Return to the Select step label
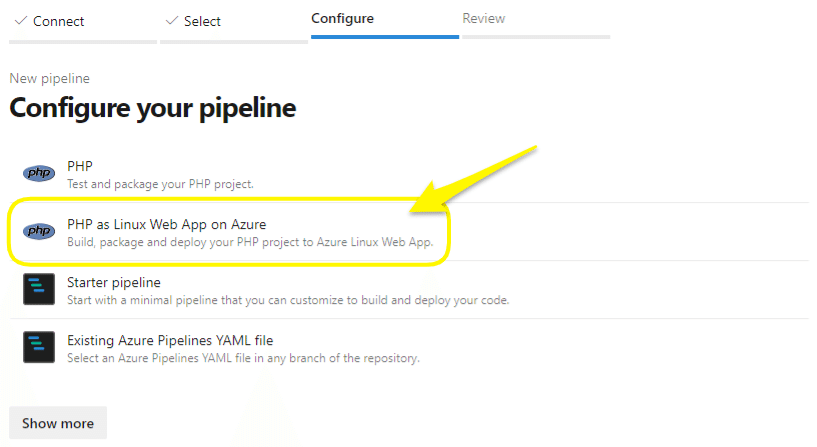 pyautogui.click(x=202, y=21)
